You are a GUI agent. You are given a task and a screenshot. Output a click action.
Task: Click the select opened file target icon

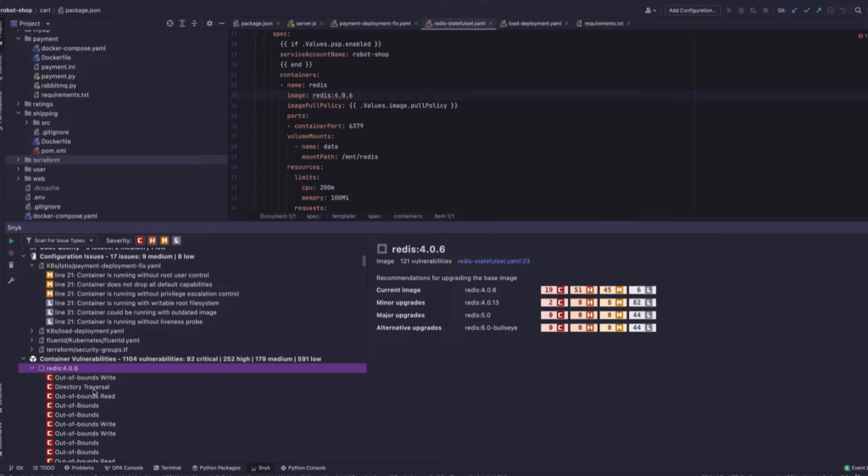click(x=170, y=24)
